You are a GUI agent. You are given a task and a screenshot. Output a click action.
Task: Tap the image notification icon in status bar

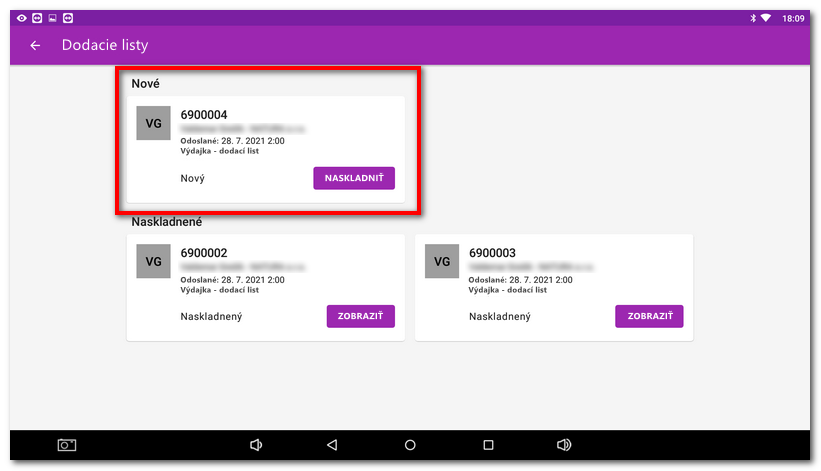tap(52, 18)
